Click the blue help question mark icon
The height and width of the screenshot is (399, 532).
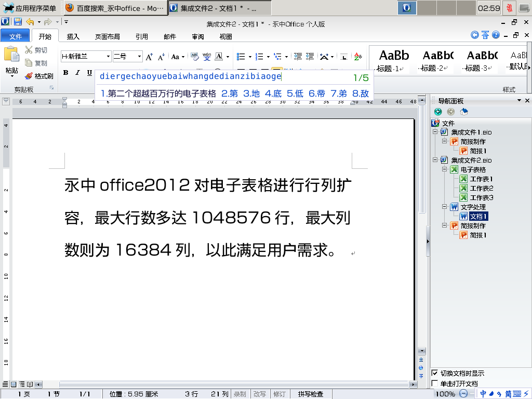pyautogui.click(x=496, y=35)
